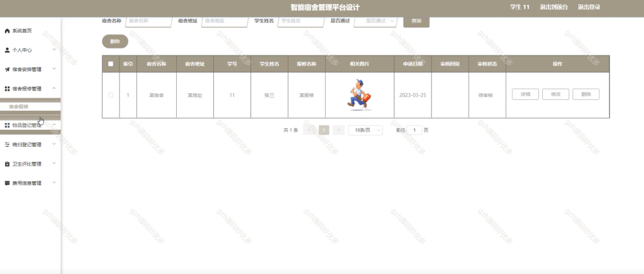
Task: Click the grid icon for 宿舍报修管理
Action: (x=7, y=89)
